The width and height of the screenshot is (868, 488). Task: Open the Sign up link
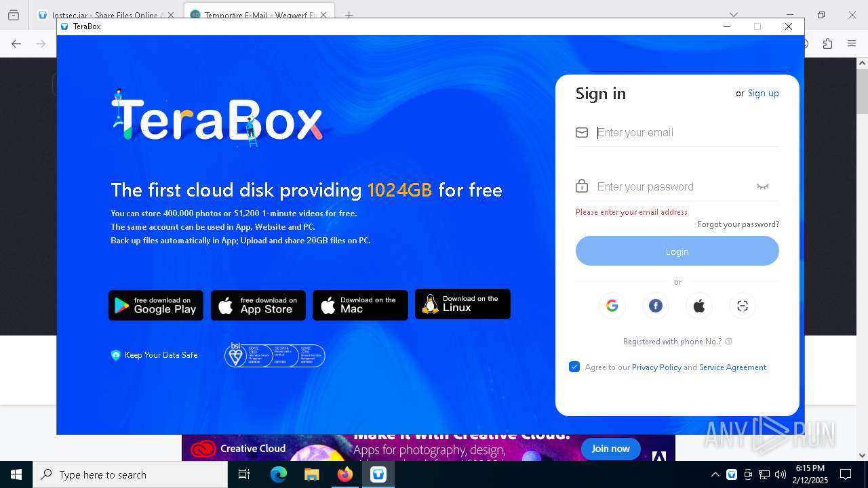tap(763, 94)
